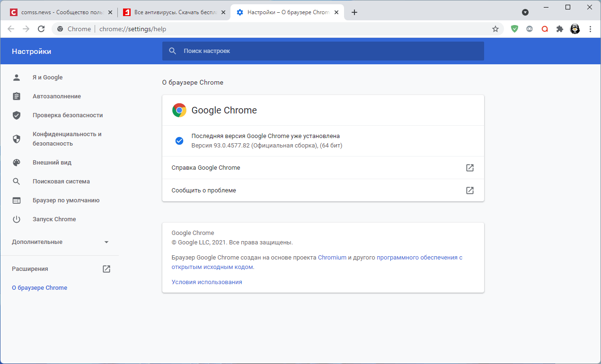Click the Поисковая система magnifier icon
This screenshot has height=364, width=601.
[x=17, y=182]
